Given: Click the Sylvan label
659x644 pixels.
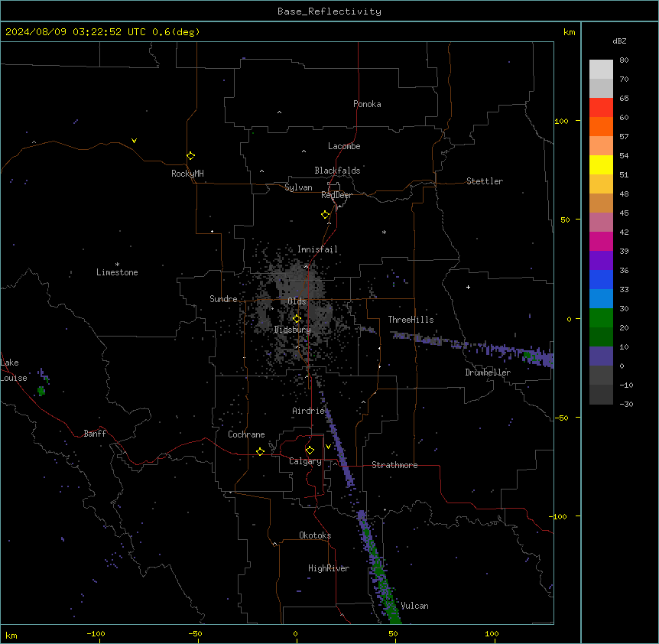Looking at the screenshot, I should (298, 187).
